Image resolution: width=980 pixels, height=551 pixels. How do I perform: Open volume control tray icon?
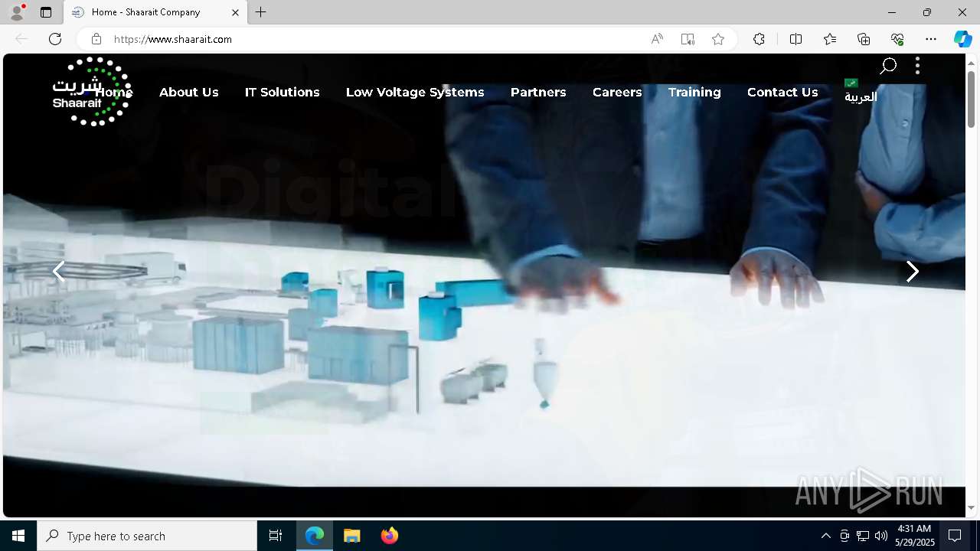pos(881,536)
